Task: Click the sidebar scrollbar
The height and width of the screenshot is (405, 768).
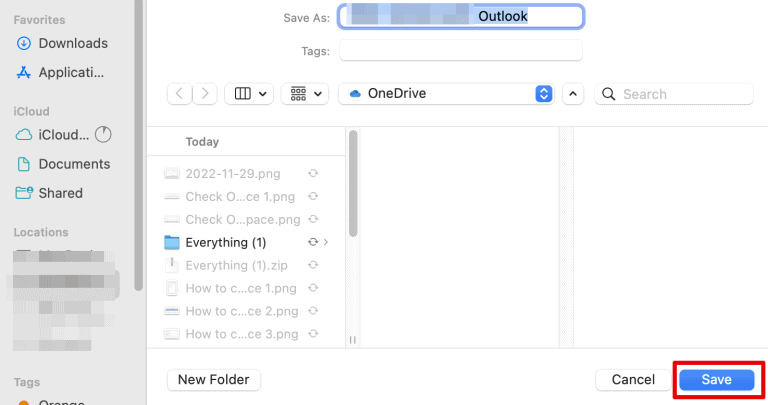Action: (139, 145)
